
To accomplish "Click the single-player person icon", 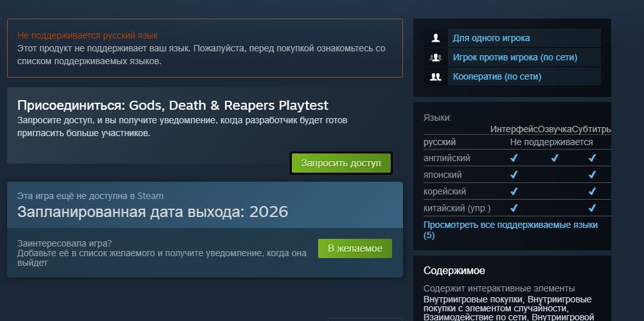I will pos(436,38).
